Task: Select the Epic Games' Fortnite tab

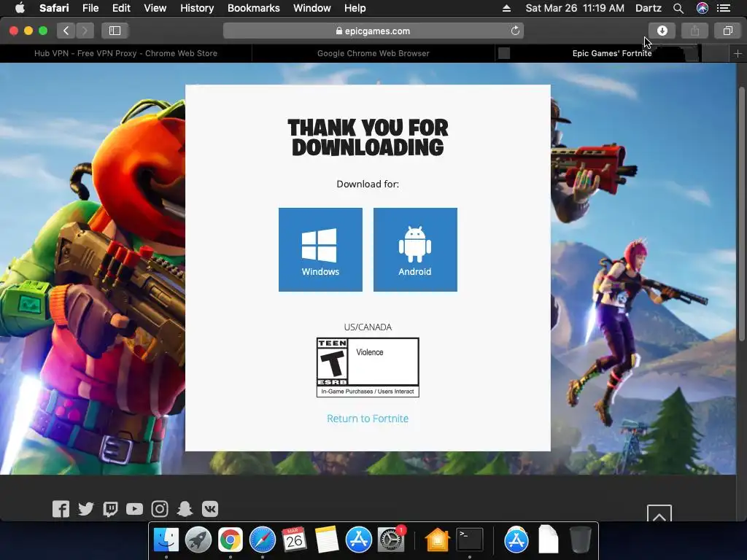Action: (x=612, y=53)
